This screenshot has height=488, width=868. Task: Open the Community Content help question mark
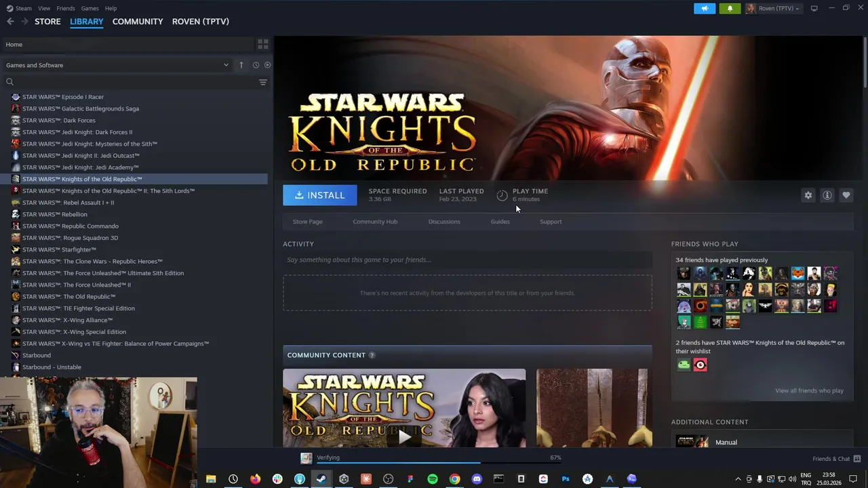372,355
